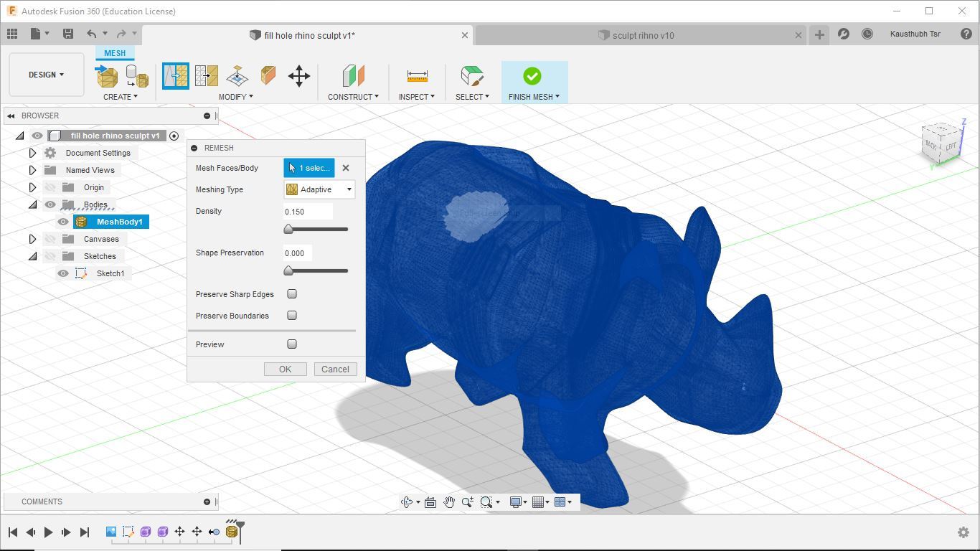Collapse the Sketches folder node
The width and height of the screenshot is (980, 551).
[x=32, y=256]
